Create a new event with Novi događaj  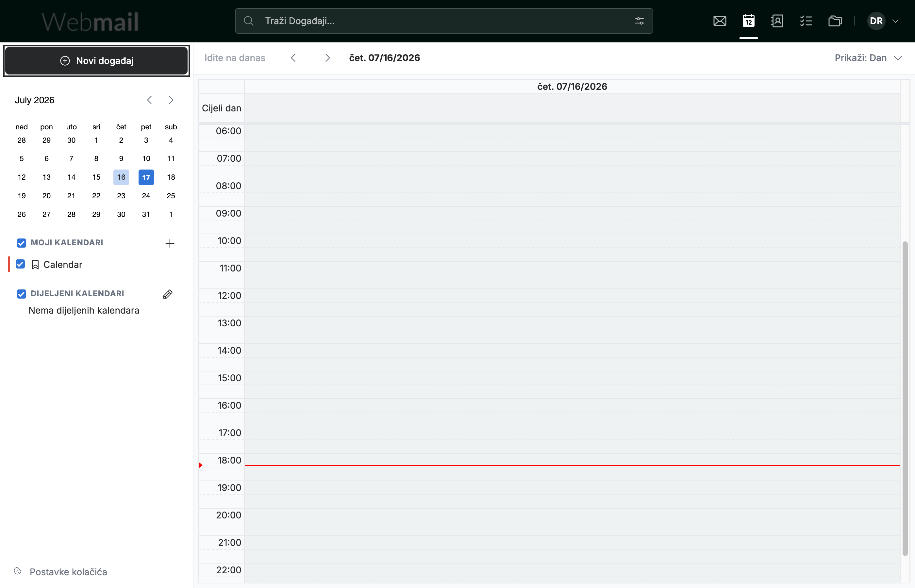97,61
